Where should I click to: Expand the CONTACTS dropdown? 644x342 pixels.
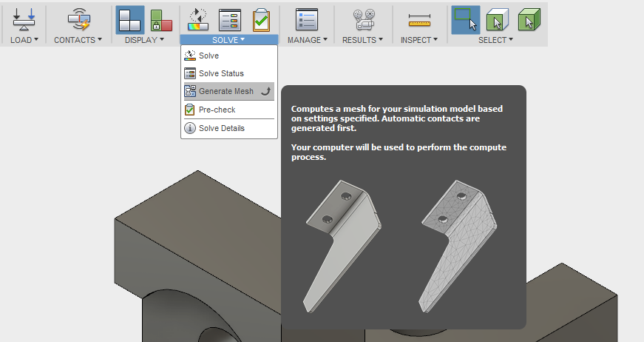tap(78, 40)
